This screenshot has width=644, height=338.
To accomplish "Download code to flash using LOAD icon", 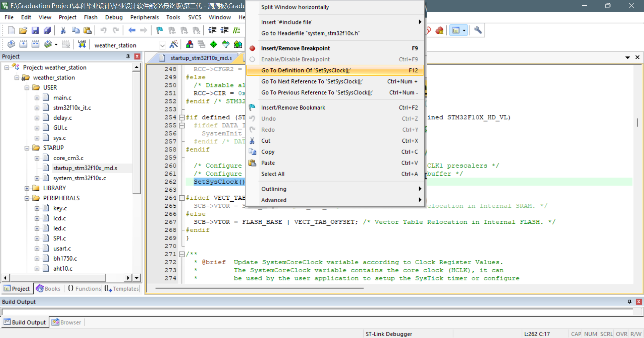I will (82, 44).
